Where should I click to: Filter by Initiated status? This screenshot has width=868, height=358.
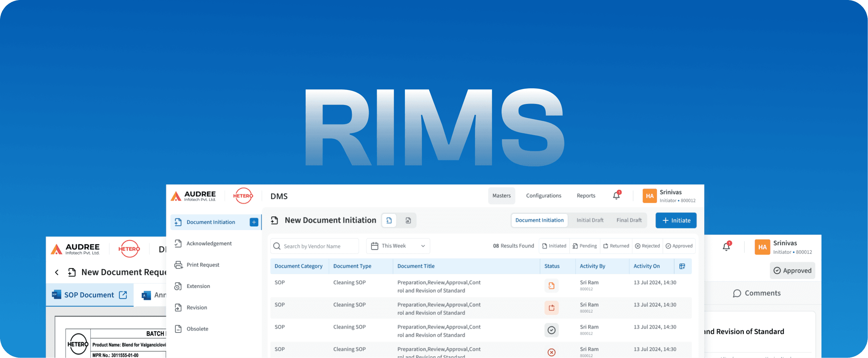point(554,246)
